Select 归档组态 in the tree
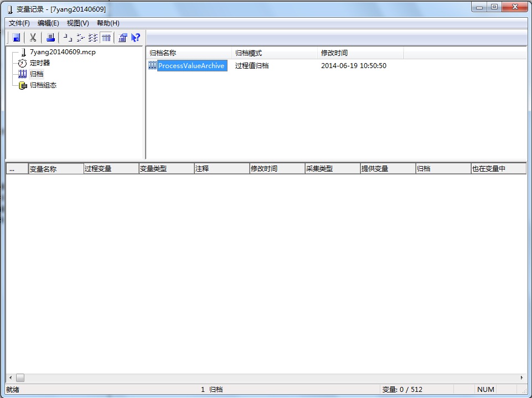Viewport: 532px width, 398px height. [43, 85]
